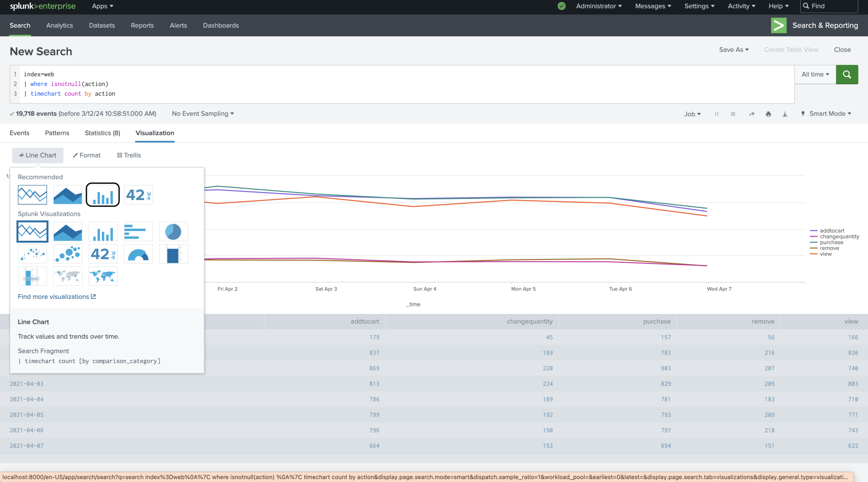Open the No Event Sampling dropdown
Viewport: 868px width, 482px height.
coord(202,114)
